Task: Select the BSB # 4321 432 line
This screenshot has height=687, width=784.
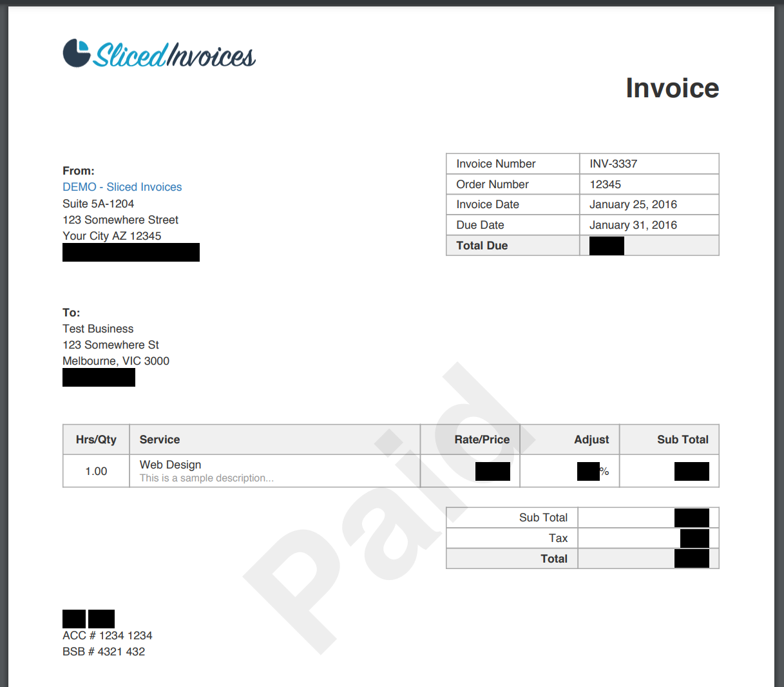Action: tap(104, 652)
